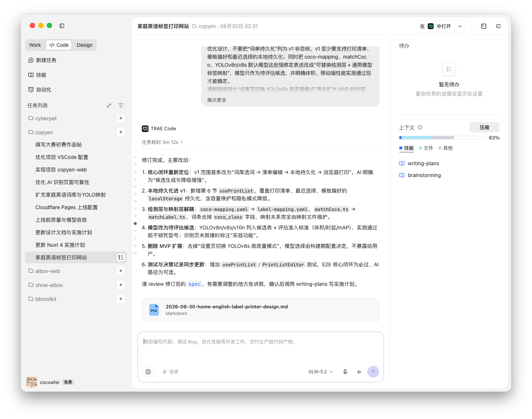
Task: Switch to the Design tab
Action: 84,45
